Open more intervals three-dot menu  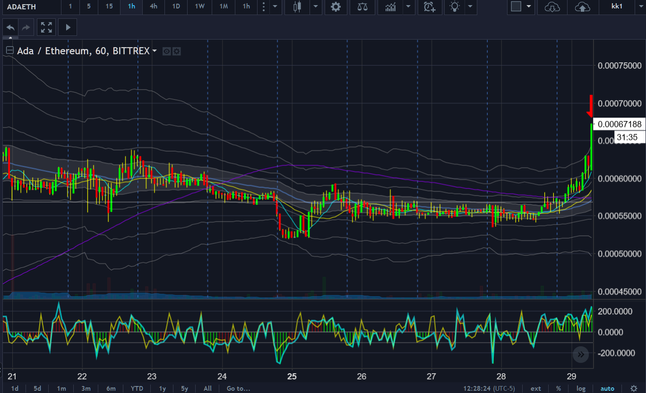tap(264, 7)
